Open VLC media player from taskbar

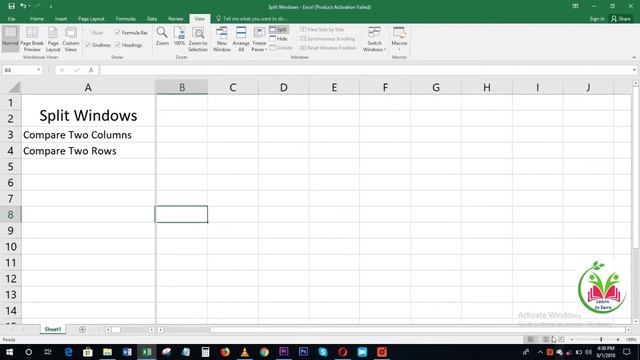point(244,352)
